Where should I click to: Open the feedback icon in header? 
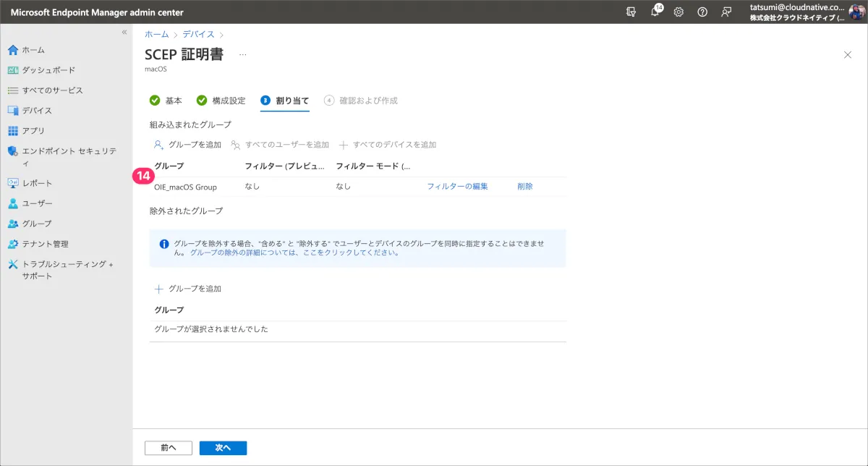[726, 12]
